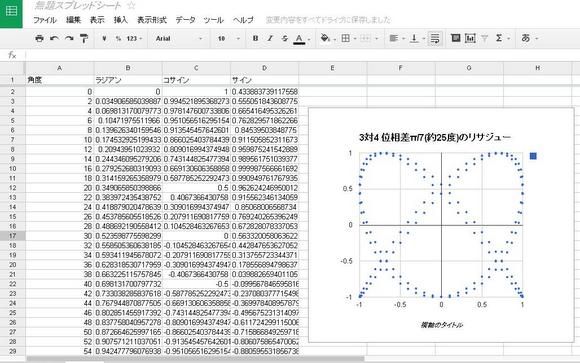Open the ヘルプ menu
Viewport: 580px width, 363px height.
(x=243, y=20)
